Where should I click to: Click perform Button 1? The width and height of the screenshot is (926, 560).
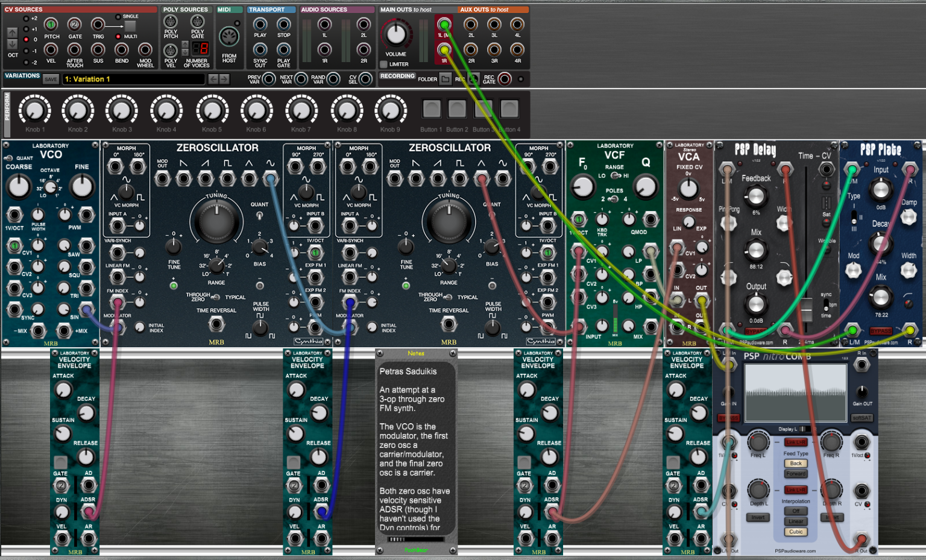click(432, 109)
